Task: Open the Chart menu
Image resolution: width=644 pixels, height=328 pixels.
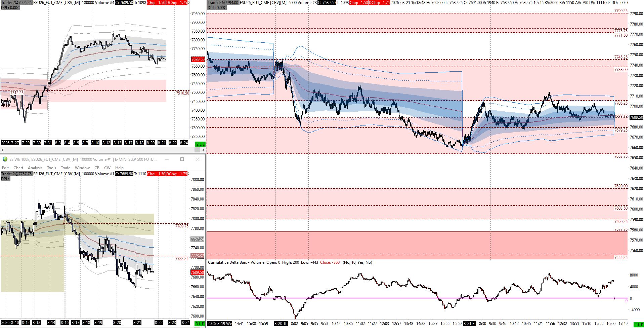Action: pyautogui.click(x=18, y=168)
